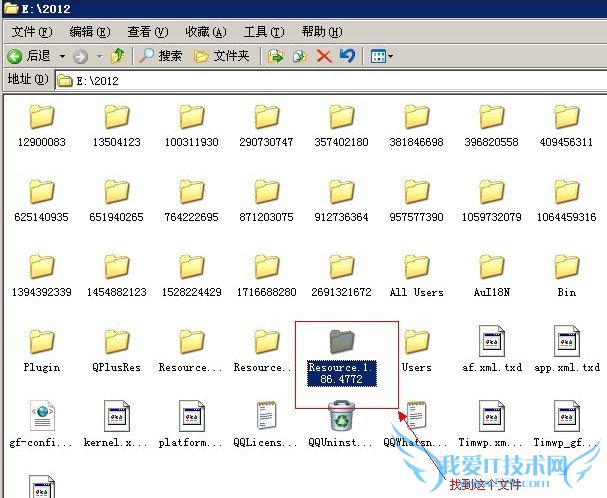607x498 pixels.
Task: Select the platform... file
Action: (192, 424)
